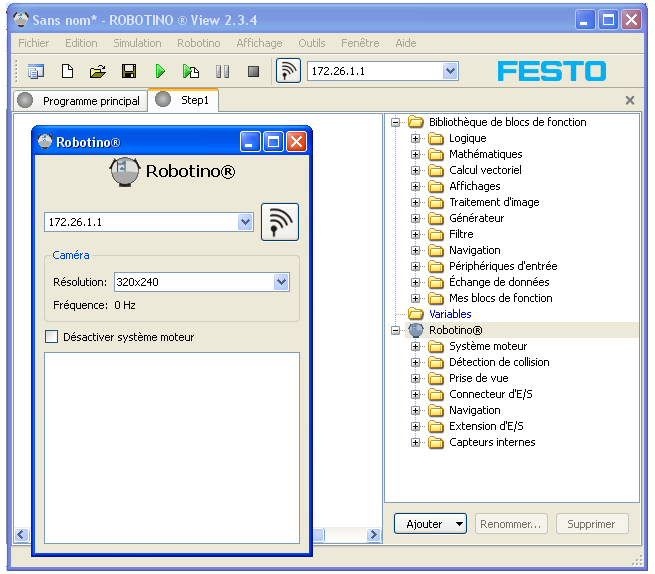Open the Edition menu
655x574 pixels.
[x=81, y=43]
